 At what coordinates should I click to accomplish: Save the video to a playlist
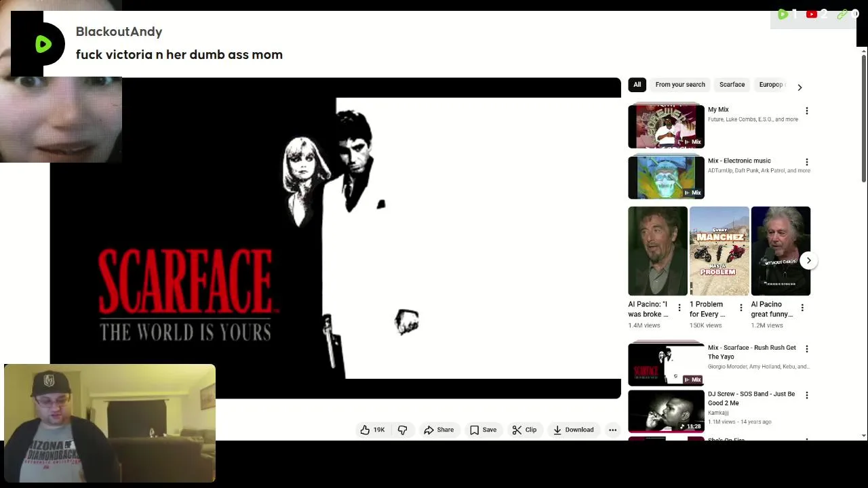click(x=483, y=430)
